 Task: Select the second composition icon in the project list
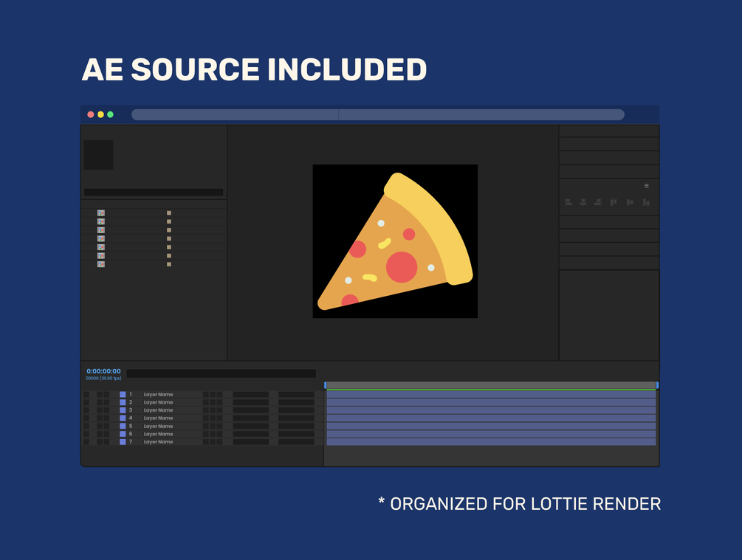(101, 221)
